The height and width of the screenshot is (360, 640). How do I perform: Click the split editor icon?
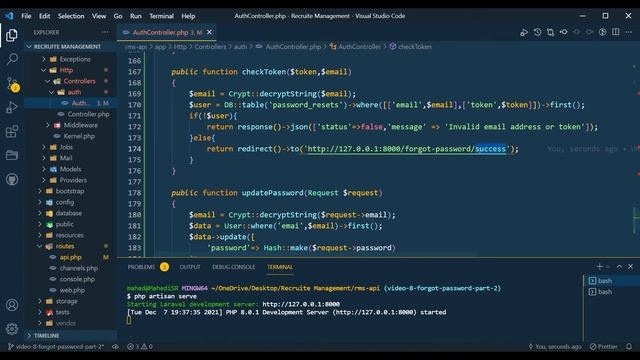616,32
